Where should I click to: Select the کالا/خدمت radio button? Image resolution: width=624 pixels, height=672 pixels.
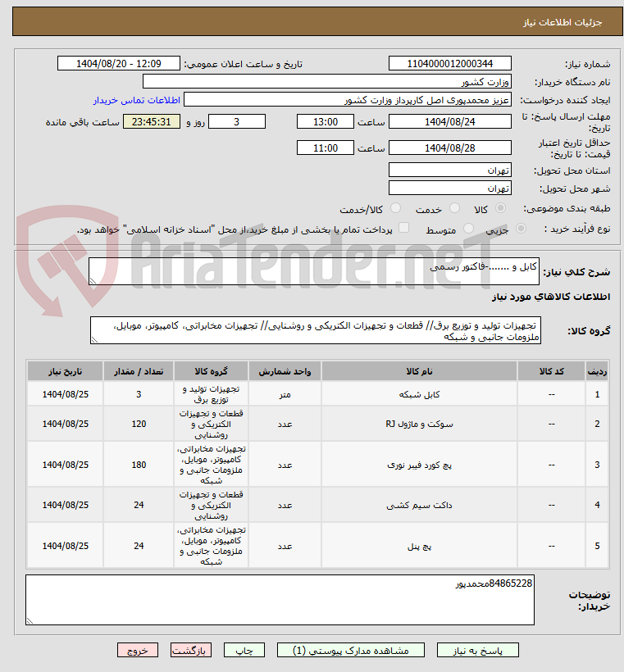pos(395,208)
